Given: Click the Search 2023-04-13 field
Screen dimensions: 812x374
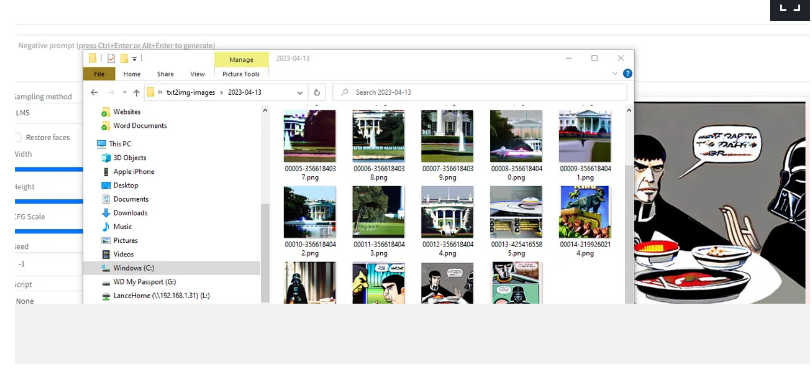Looking at the screenshot, I should pos(480,92).
